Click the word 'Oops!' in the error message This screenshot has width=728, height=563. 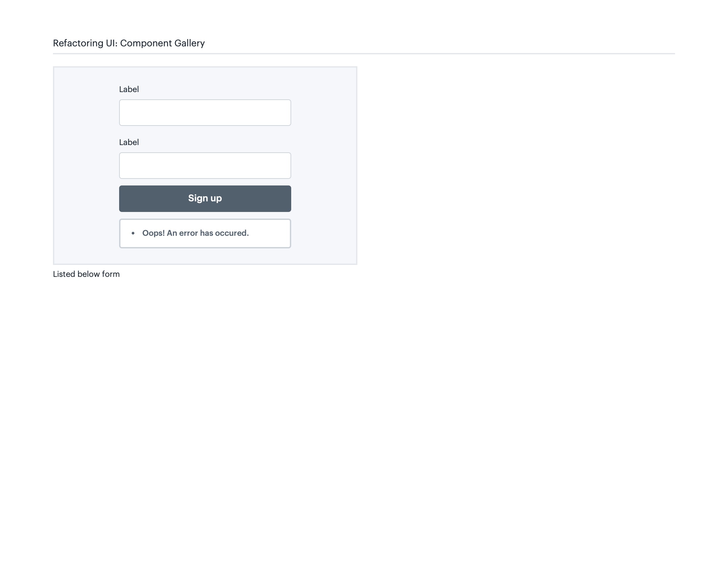(153, 233)
